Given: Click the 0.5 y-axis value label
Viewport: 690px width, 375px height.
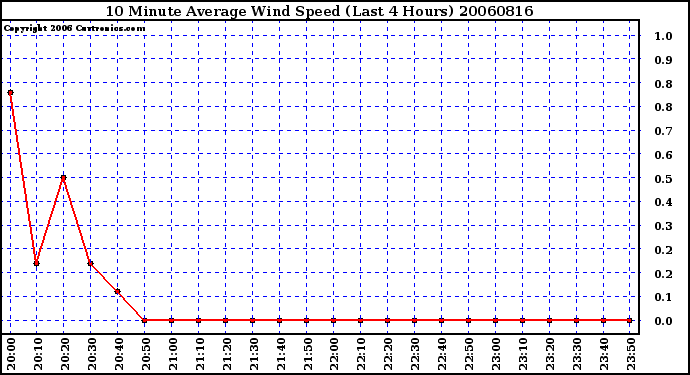Looking at the screenshot, I should point(663,179).
